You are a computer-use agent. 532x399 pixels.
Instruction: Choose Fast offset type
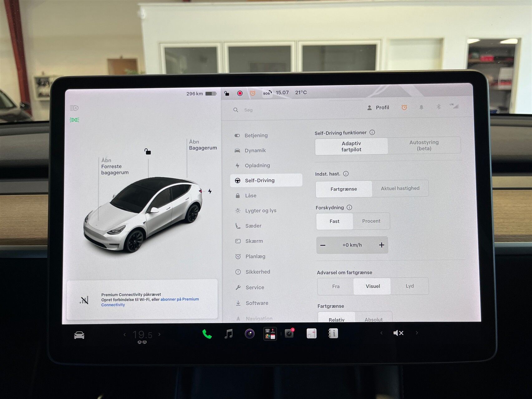coord(334,221)
